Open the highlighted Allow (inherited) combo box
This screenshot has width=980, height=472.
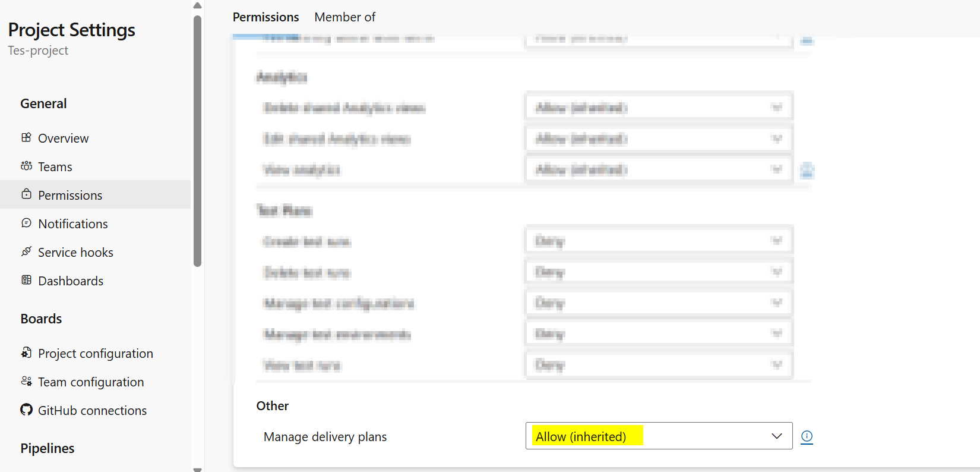point(659,436)
